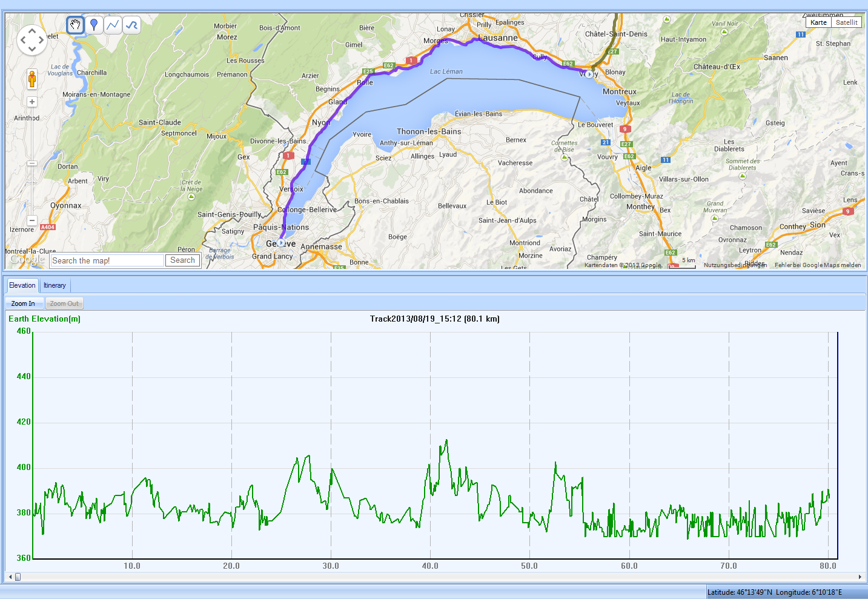Viewport: 868px width, 599px height.
Task: Switch map to Satellit view
Action: (846, 22)
